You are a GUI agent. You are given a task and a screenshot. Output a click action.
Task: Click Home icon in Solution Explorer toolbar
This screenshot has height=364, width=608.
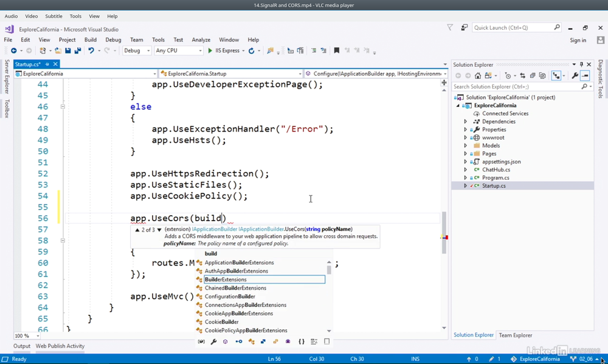(x=478, y=75)
